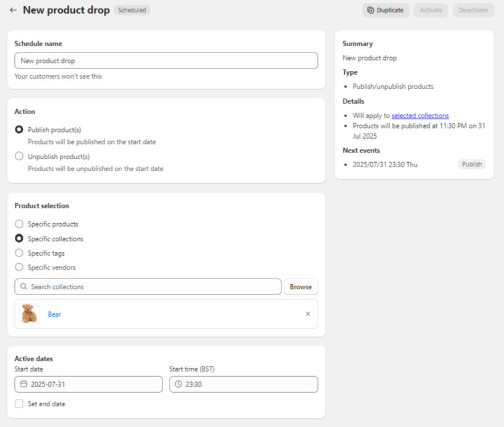The width and height of the screenshot is (504, 427).
Task: Click the back arrow icon
Action: 13,10
